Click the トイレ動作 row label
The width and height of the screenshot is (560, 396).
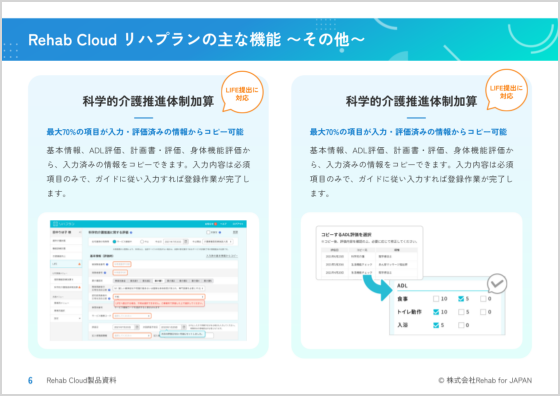point(409,312)
